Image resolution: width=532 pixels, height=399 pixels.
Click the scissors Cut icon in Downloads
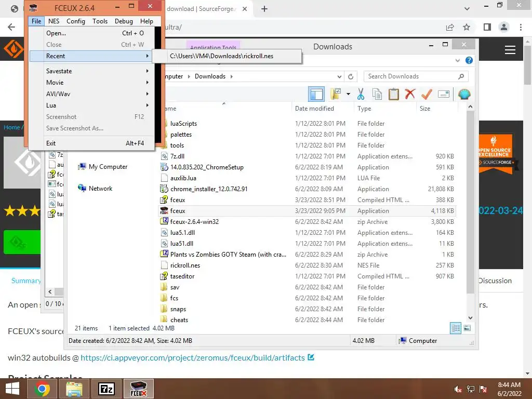tap(361, 94)
